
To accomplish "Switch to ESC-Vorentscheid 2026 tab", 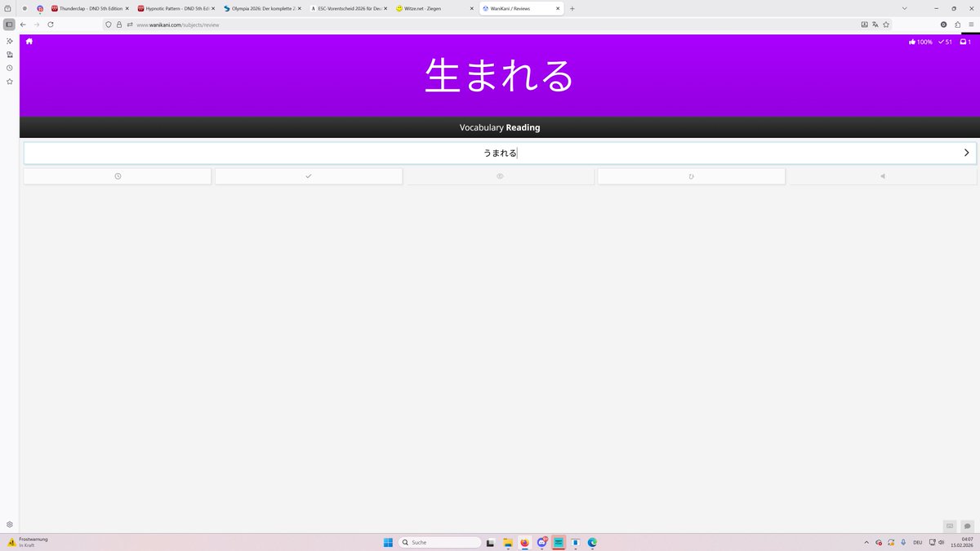I will (348, 8).
